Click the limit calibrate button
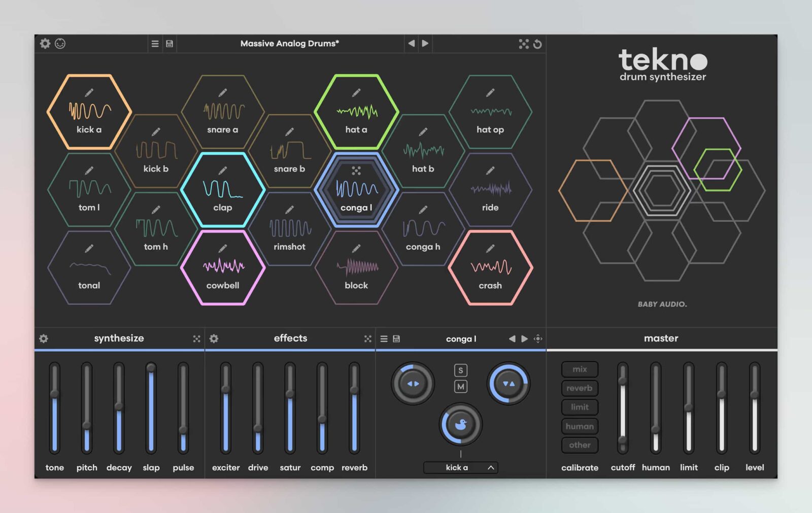 point(580,407)
